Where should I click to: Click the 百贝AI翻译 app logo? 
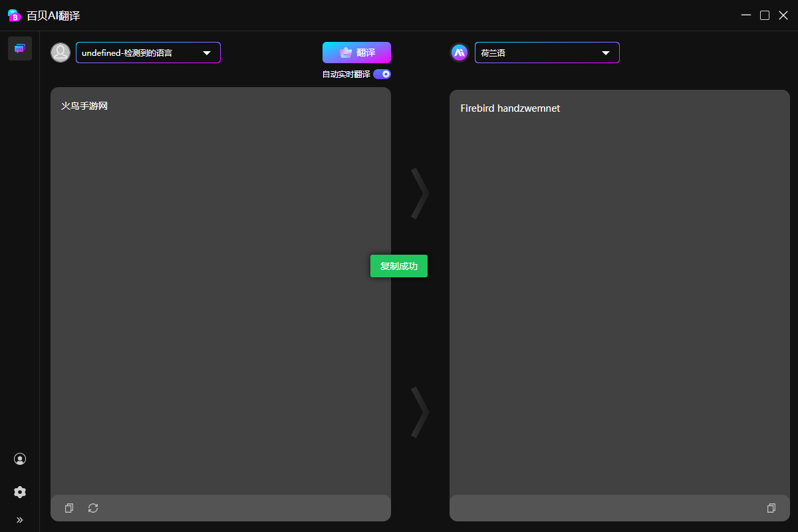coord(14,15)
